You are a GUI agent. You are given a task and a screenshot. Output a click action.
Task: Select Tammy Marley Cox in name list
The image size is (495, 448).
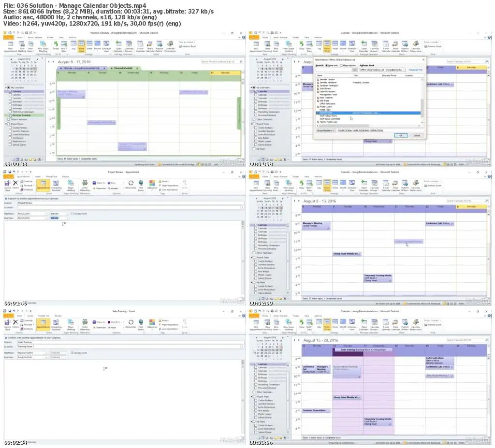[x=328, y=122]
